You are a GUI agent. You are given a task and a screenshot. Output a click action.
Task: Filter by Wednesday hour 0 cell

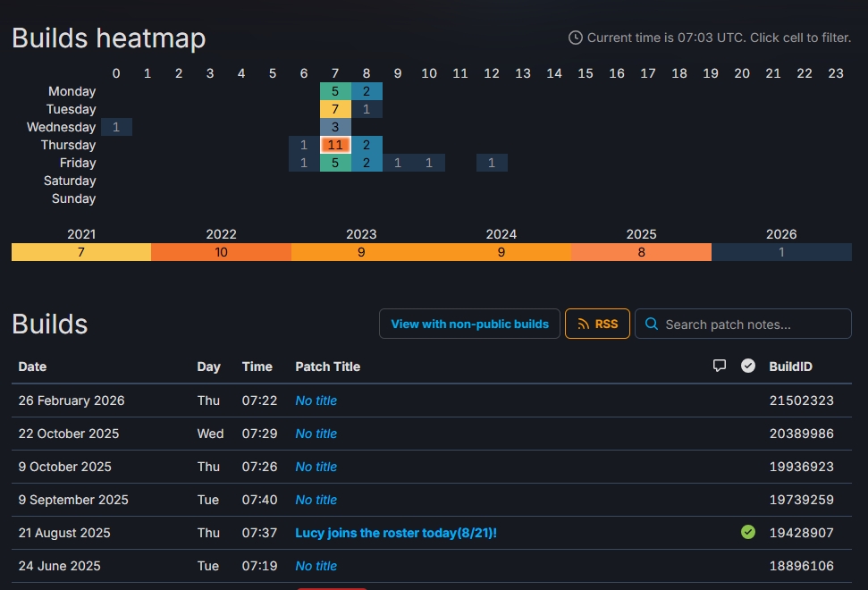[116, 127]
